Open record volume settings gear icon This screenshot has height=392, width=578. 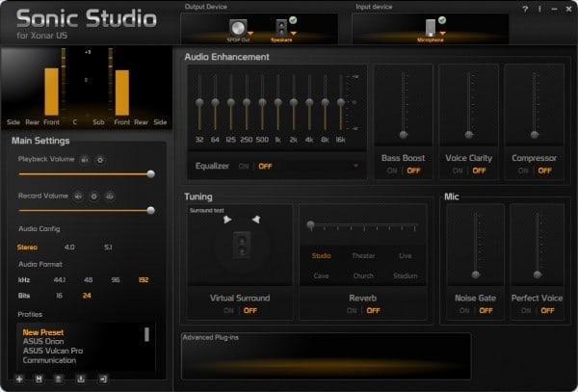94,196
